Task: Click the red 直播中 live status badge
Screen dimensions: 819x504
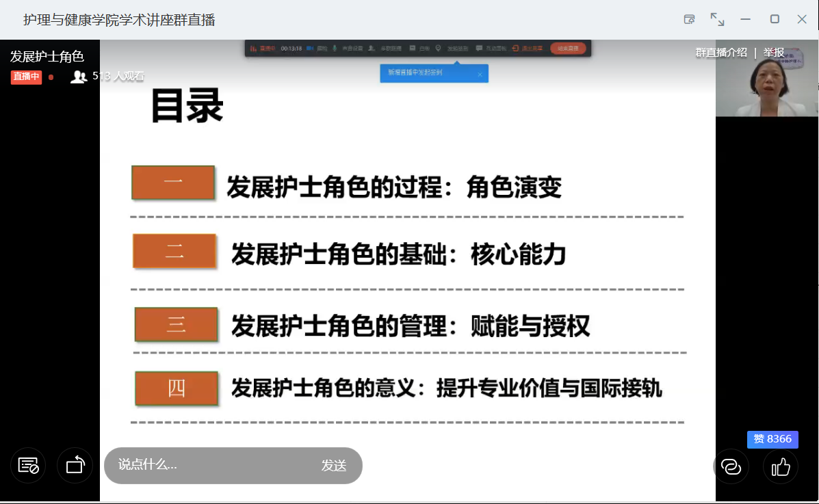Action: click(26, 77)
